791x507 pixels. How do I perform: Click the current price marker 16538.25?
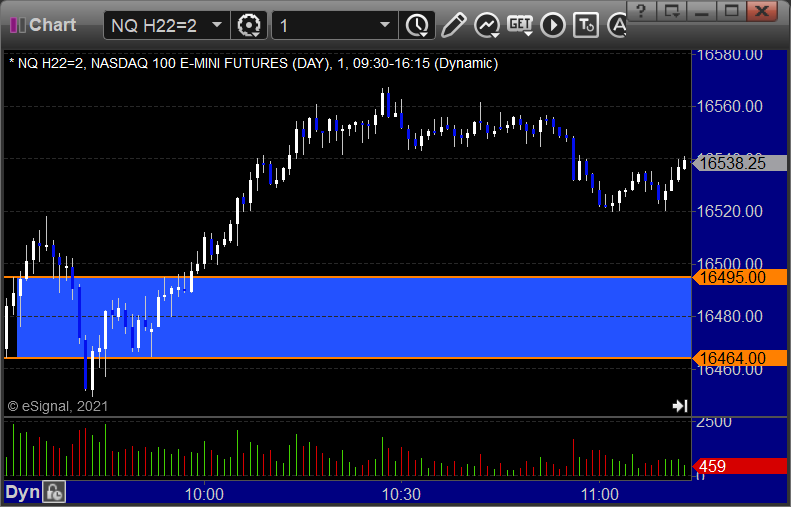[x=739, y=163]
